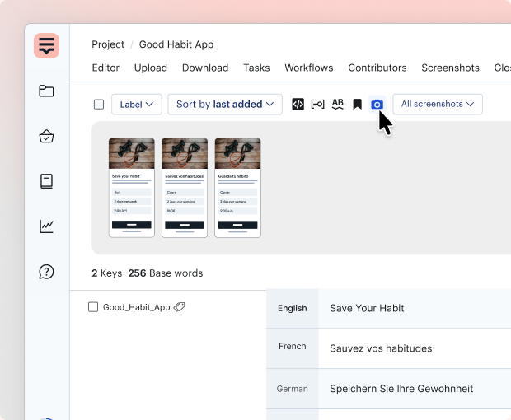Click the '256 Base words' text
The width and height of the screenshot is (511, 420).
click(x=166, y=273)
